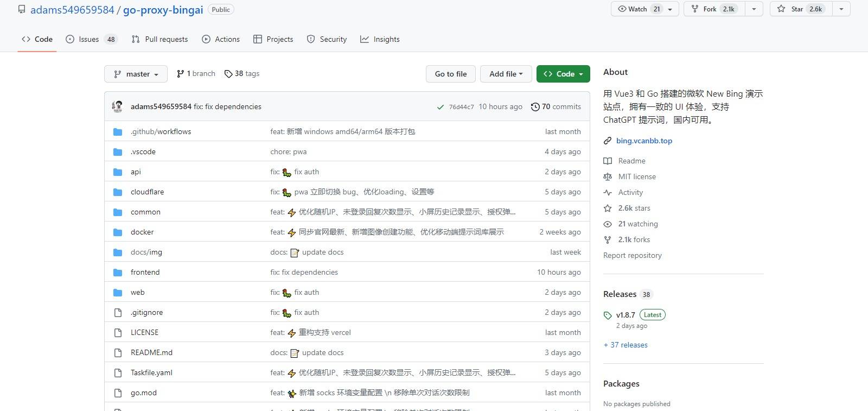Click the common folder icon
868x411 pixels.
pos(118,212)
